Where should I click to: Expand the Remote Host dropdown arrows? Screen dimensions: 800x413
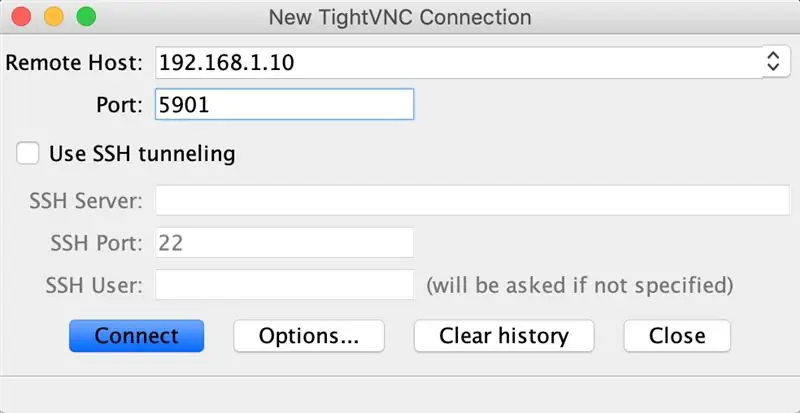coord(773,62)
